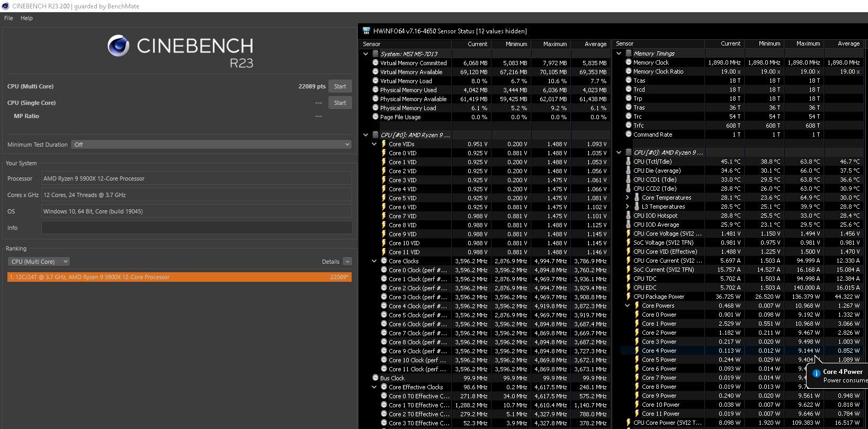868x429 pixels.
Task: Click the CPU Package Power lightning icon
Action: 628,297
